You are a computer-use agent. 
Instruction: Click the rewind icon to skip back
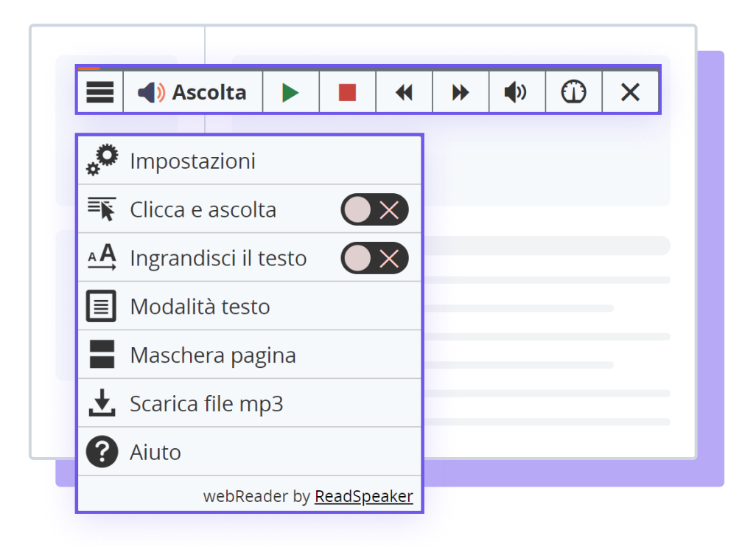[404, 91]
